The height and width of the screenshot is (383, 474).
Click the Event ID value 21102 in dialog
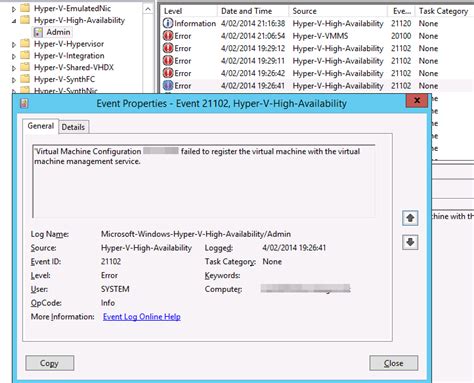point(111,262)
